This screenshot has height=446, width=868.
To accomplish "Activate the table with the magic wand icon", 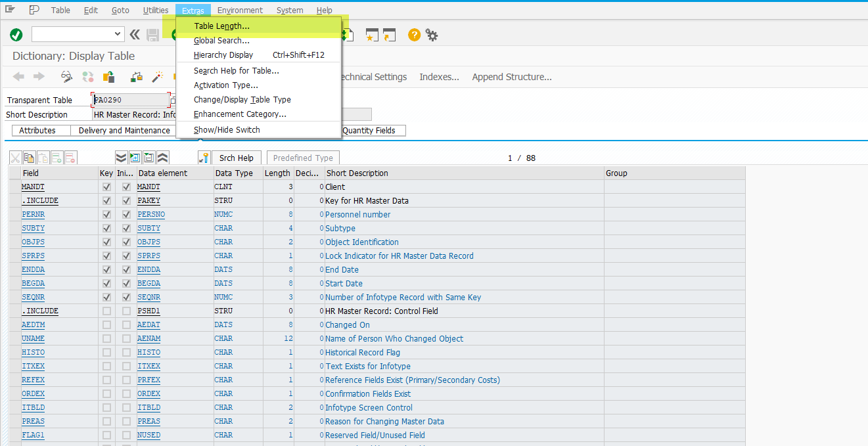I will (x=158, y=77).
